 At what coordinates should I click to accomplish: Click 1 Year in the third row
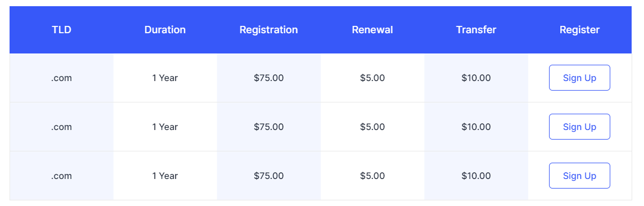click(x=165, y=176)
